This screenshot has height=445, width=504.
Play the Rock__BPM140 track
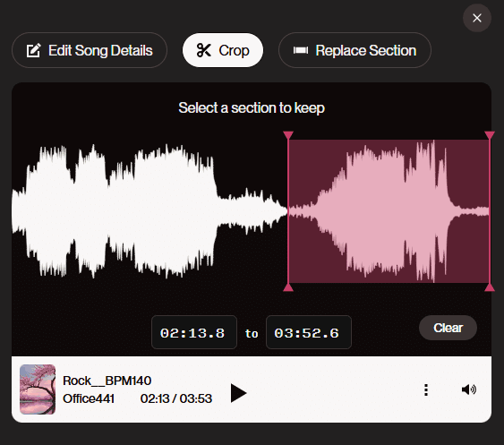pyautogui.click(x=238, y=393)
